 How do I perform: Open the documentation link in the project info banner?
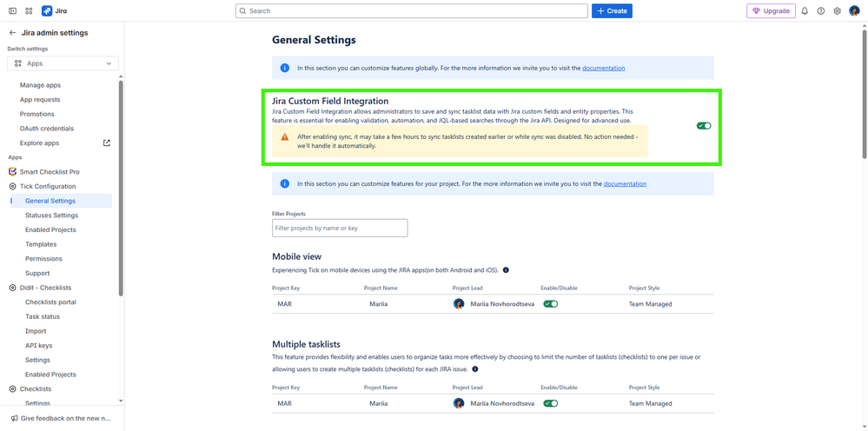point(625,183)
